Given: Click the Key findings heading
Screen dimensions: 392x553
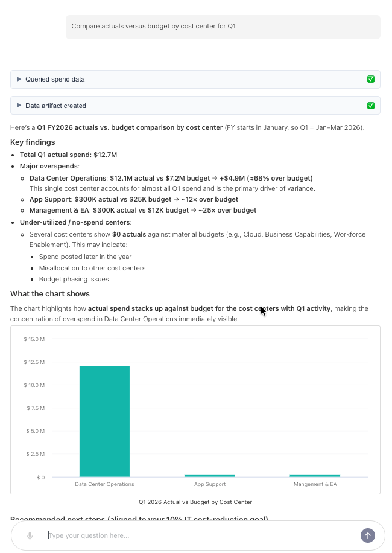Looking at the screenshot, I should click(33, 142).
